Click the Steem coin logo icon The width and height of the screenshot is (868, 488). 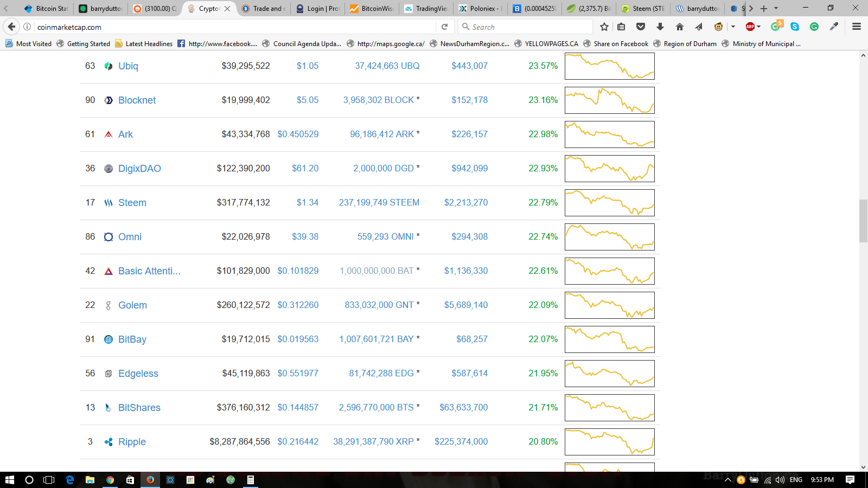tap(108, 203)
